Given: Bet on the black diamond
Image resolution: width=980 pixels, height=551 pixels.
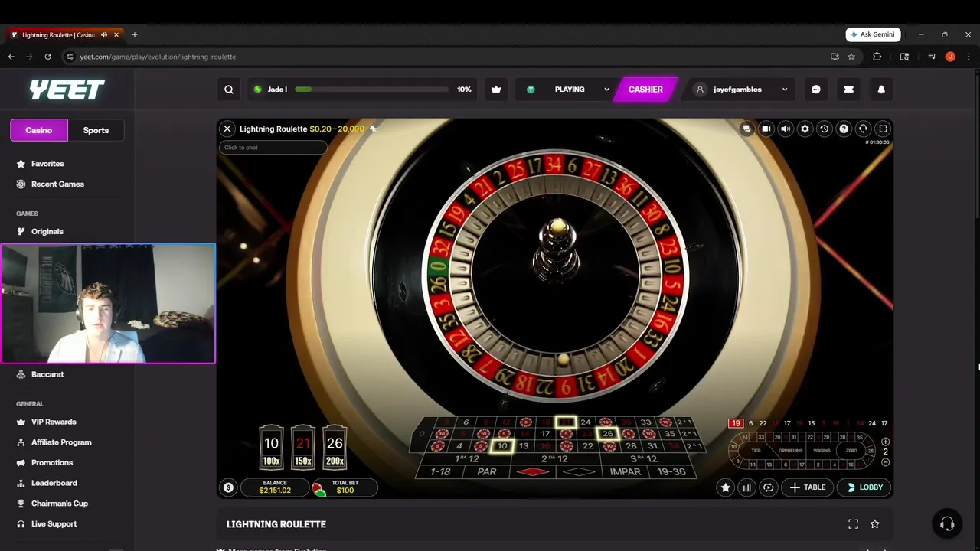Looking at the screenshot, I should click(579, 472).
